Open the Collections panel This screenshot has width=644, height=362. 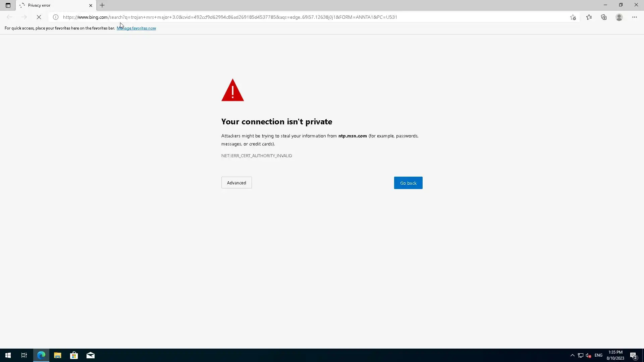tap(604, 17)
